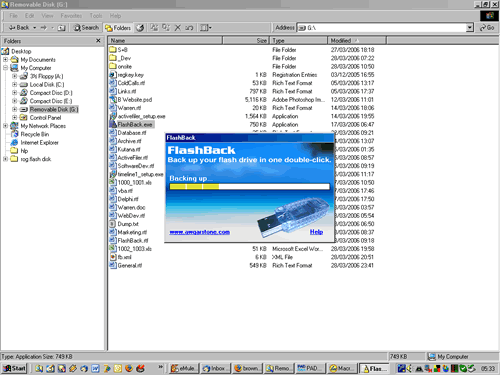Open the Favorites menu
This screenshot has height=375, width=500.
coord(71,16)
